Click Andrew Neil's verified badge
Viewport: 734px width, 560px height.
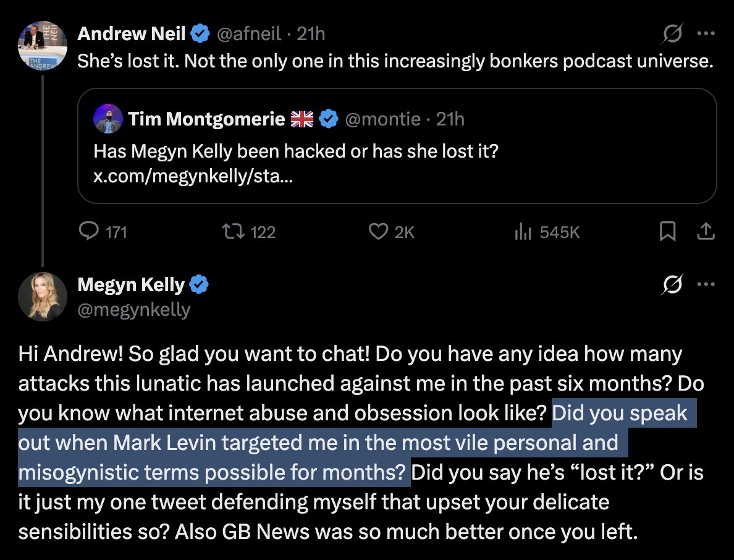click(x=200, y=35)
